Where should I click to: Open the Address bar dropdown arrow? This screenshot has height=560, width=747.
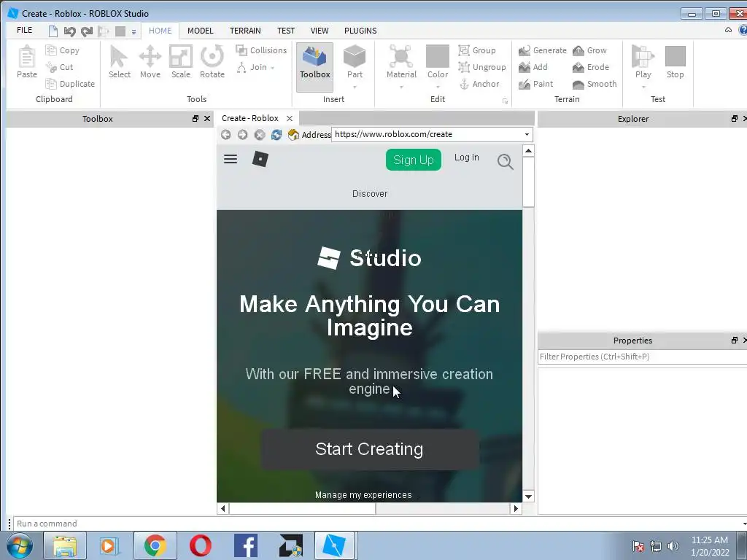pyautogui.click(x=527, y=134)
